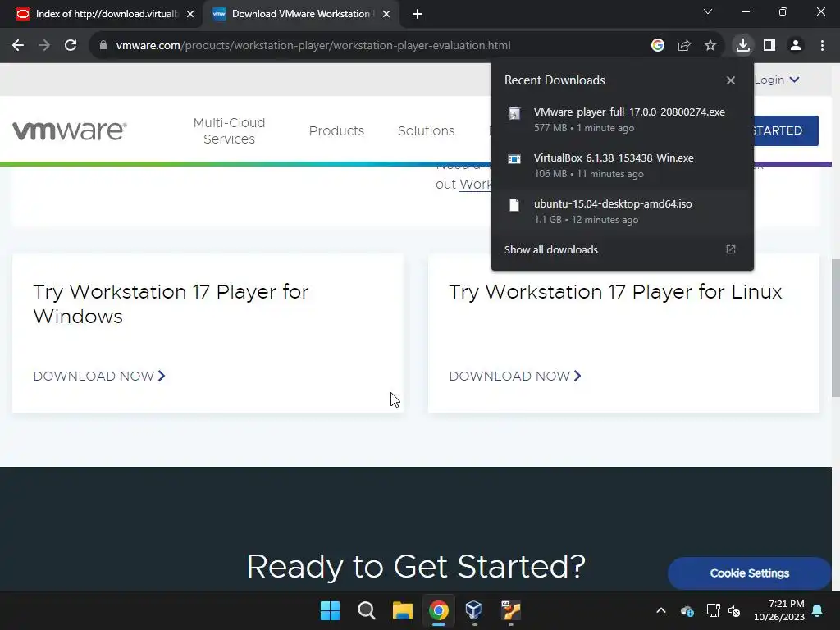This screenshot has width=840, height=630.
Task: Expand the Login dropdown
Action: click(777, 80)
